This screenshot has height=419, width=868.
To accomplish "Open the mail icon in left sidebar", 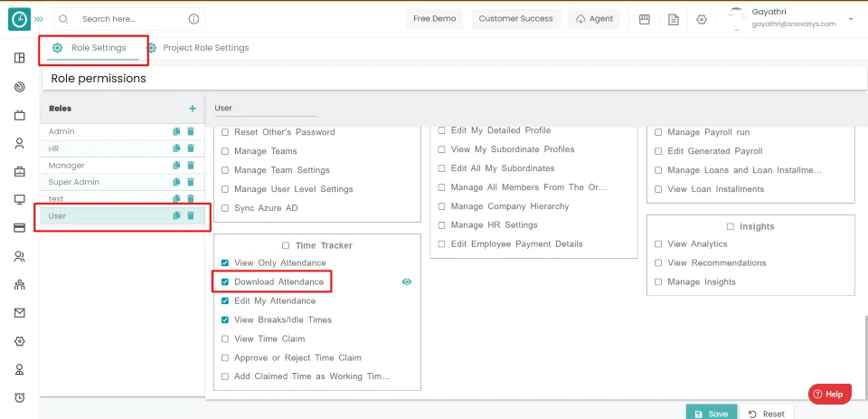I will pyautogui.click(x=19, y=313).
